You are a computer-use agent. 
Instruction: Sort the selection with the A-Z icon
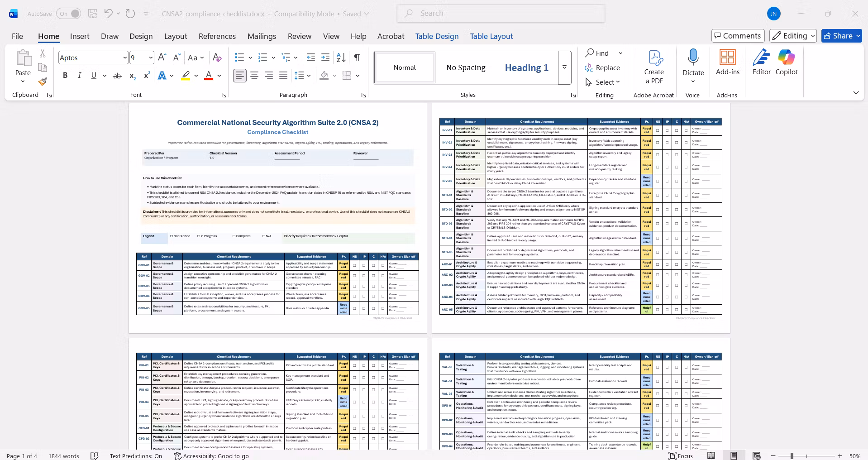click(341, 57)
